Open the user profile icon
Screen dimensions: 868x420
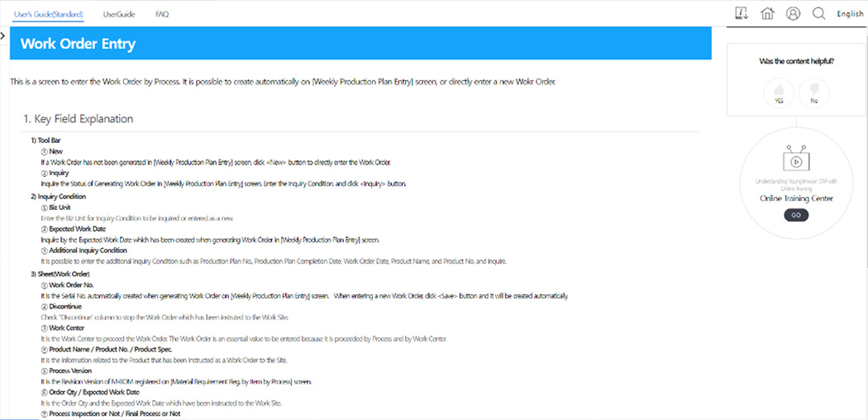(x=793, y=13)
